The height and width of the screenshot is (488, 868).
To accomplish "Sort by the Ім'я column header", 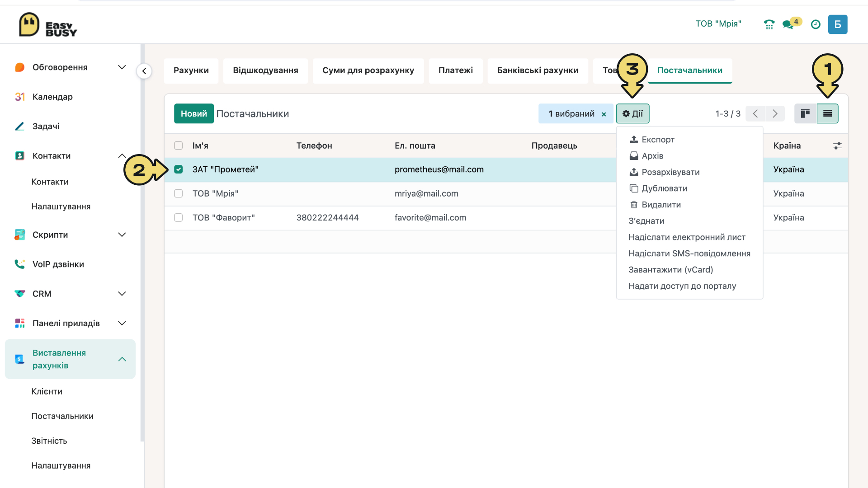I will click(x=200, y=145).
